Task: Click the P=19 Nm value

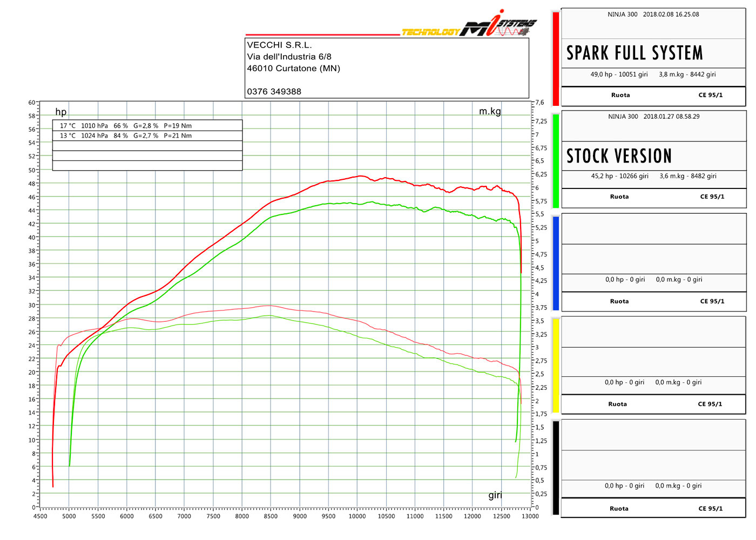Action: (x=178, y=126)
